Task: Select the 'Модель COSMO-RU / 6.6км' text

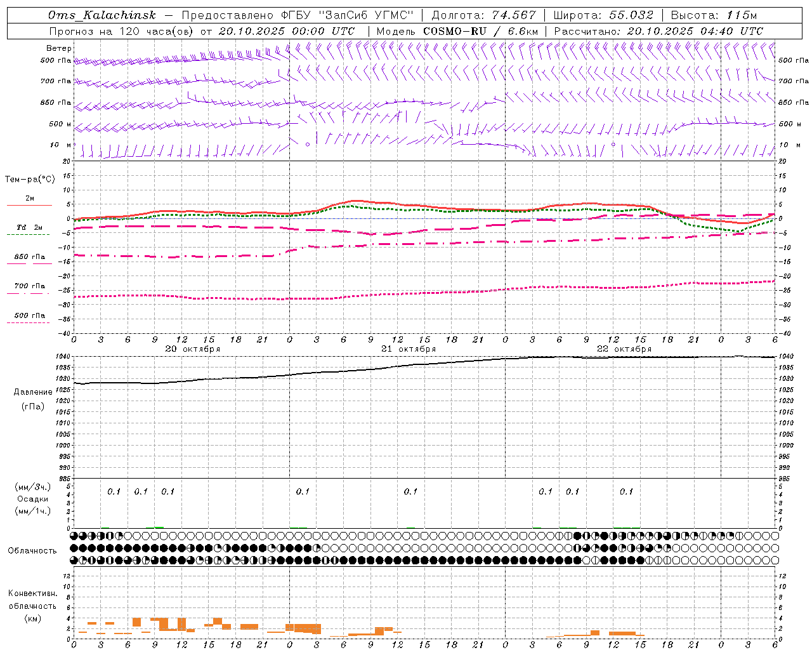Action: [457, 31]
